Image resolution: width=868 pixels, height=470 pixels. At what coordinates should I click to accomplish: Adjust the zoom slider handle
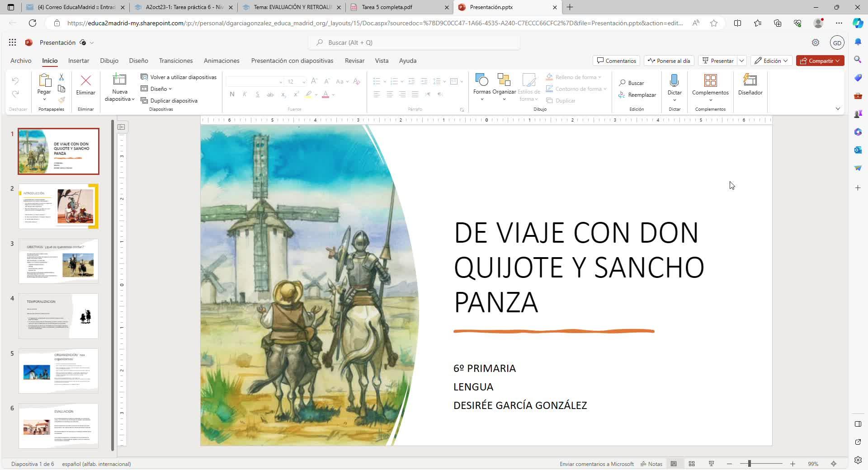coord(749,464)
